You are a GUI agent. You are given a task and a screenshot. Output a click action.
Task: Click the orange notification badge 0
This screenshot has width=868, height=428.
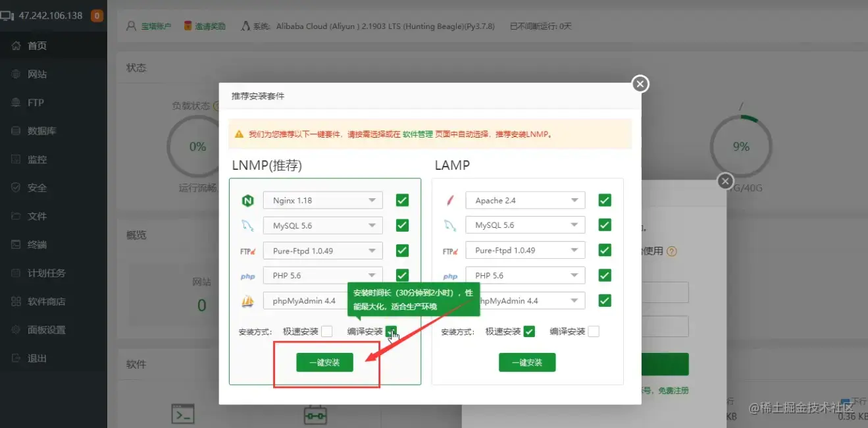(97, 15)
